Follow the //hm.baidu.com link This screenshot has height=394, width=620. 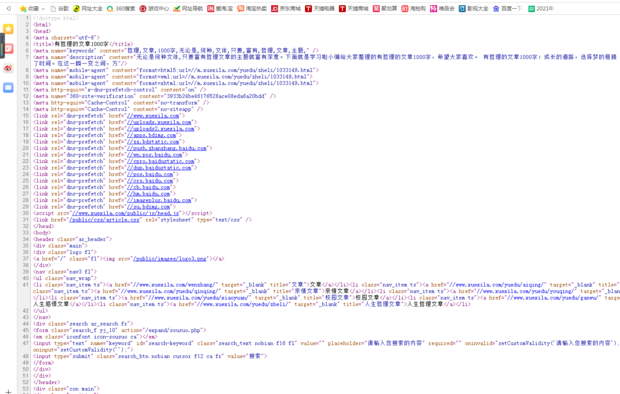pos(148,194)
